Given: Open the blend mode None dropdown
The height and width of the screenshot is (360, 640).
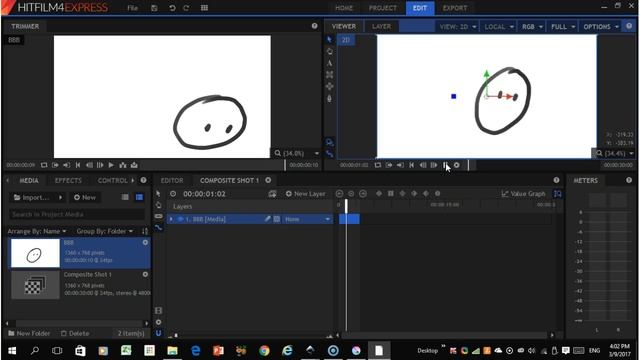Looking at the screenshot, I should click(x=307, y=219).
